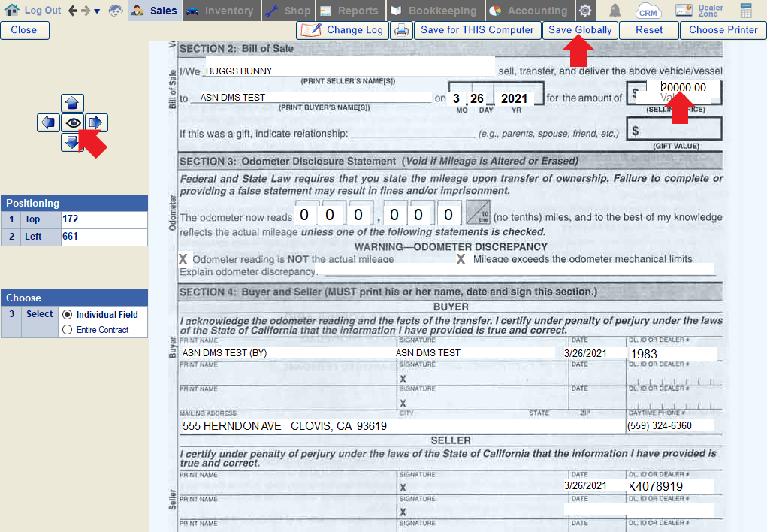
Task: Select the Entire Contract radio option
Action: pyautogui.click(x=68, y=330)
